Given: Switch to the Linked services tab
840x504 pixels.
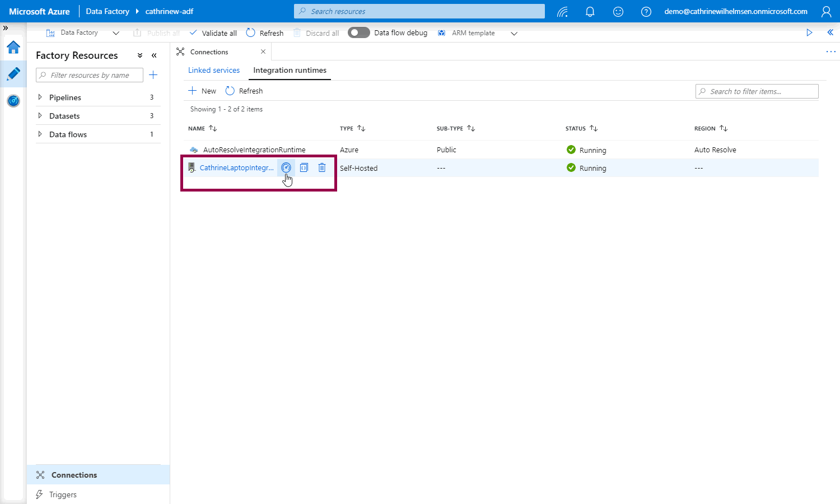Looking at the screenshot, I should coord(214,70).
